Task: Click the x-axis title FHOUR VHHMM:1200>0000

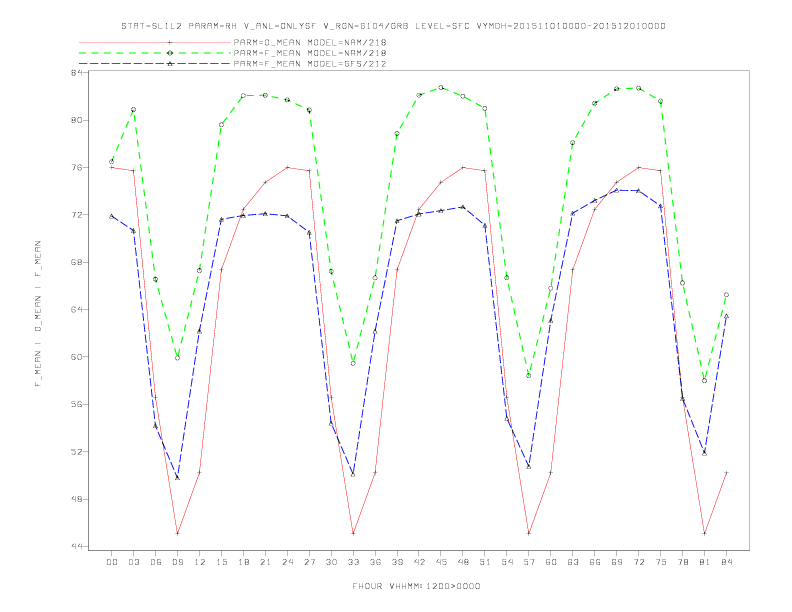Action: tap(416, 586)
